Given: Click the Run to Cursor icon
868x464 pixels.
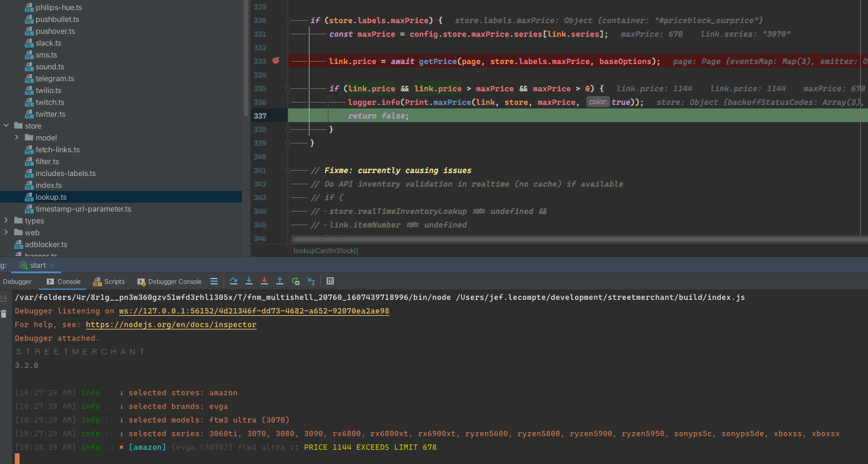Looking at the screenshot, I should point(311,281).
